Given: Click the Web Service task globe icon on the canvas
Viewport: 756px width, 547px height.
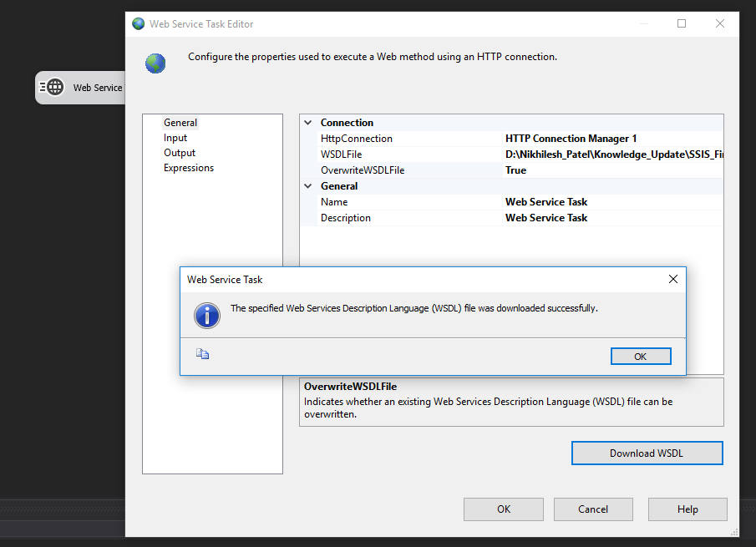Looking at the screenshot, I should click(54, 87).
